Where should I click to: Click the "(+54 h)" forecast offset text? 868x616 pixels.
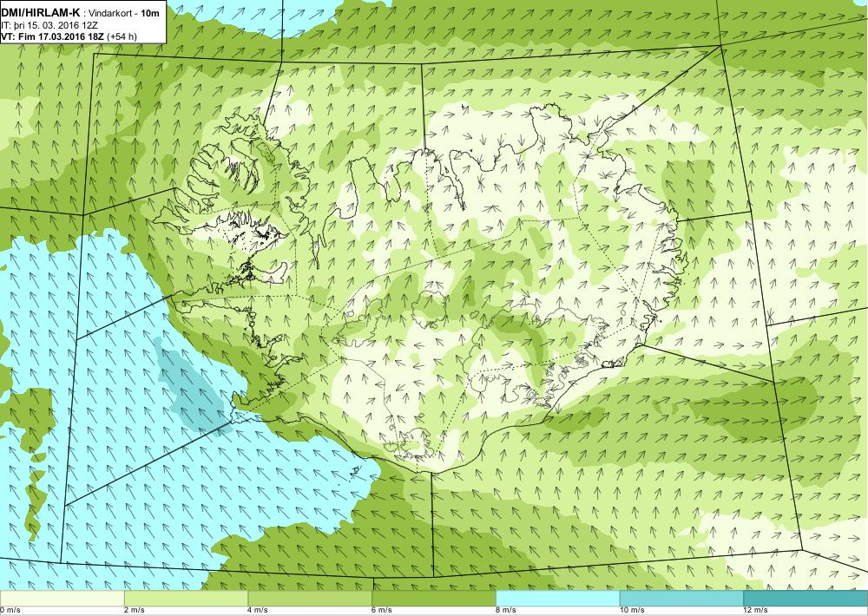click(x=122, y=37)
